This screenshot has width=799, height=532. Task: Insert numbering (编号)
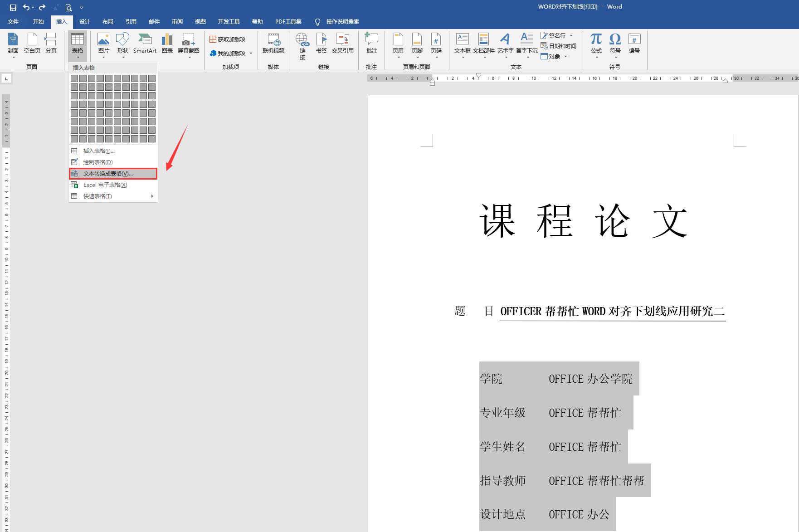point(634,44)
